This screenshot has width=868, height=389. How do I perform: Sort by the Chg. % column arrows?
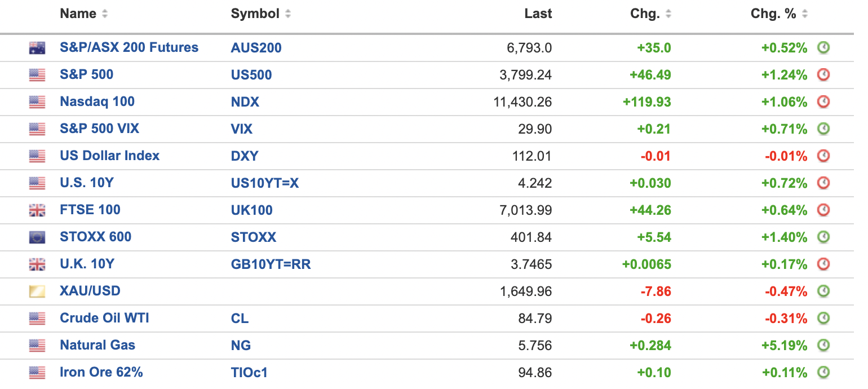[x=804, y=14]
